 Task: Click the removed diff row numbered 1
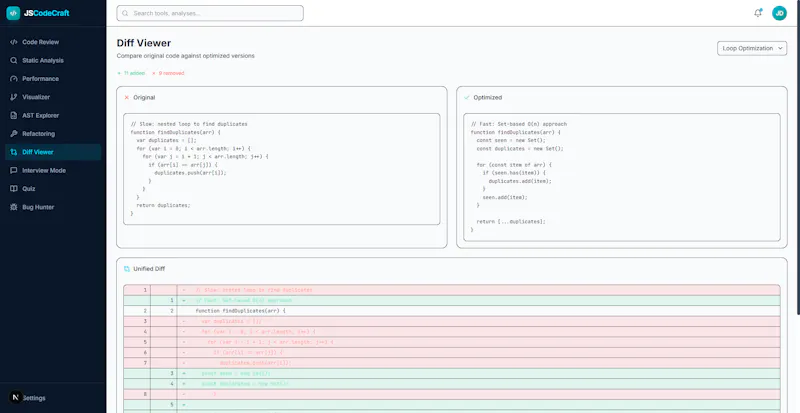click(x=452, y=290)
